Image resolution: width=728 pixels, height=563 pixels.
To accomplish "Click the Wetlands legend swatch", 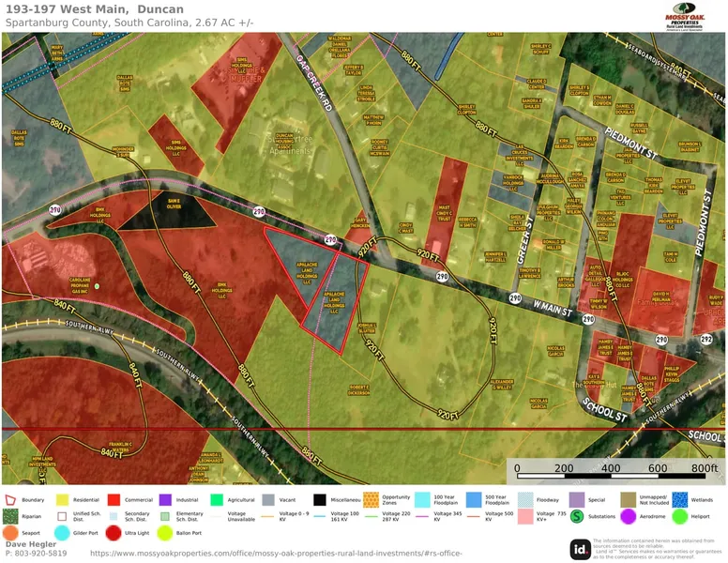I will click(678, 500).
